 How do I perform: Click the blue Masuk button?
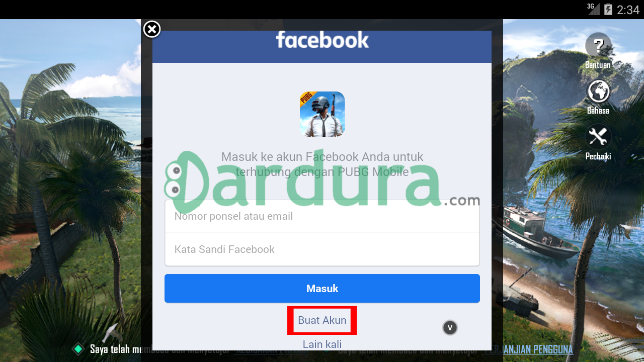[322, 288]
